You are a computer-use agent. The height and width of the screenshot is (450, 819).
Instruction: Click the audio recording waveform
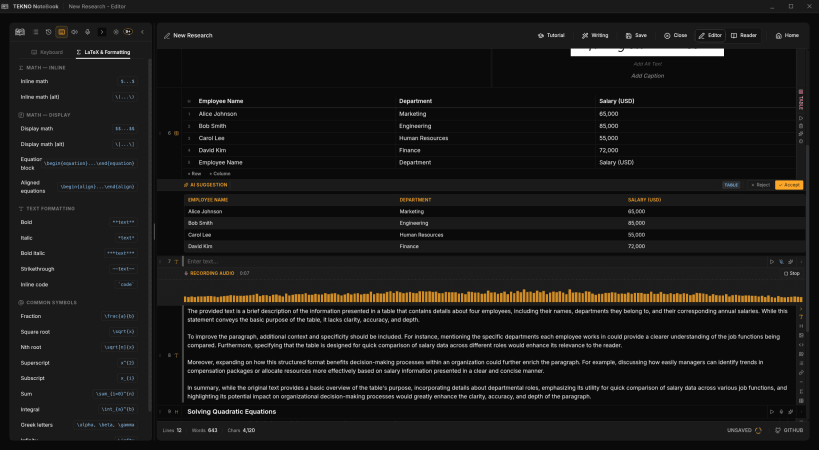pos(493,297)
